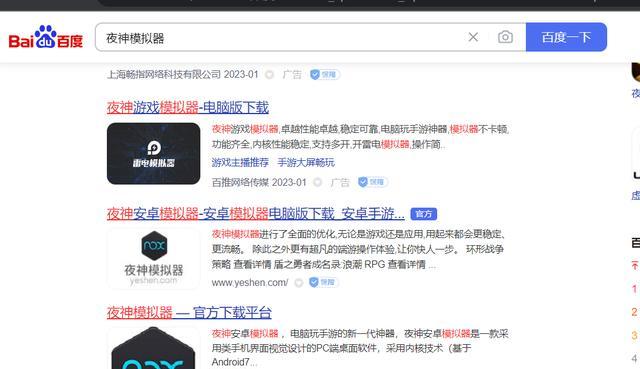Click the 广告 label next to 百推网络传媒
The height and width of the screenshot is (369, 640).
340,182
